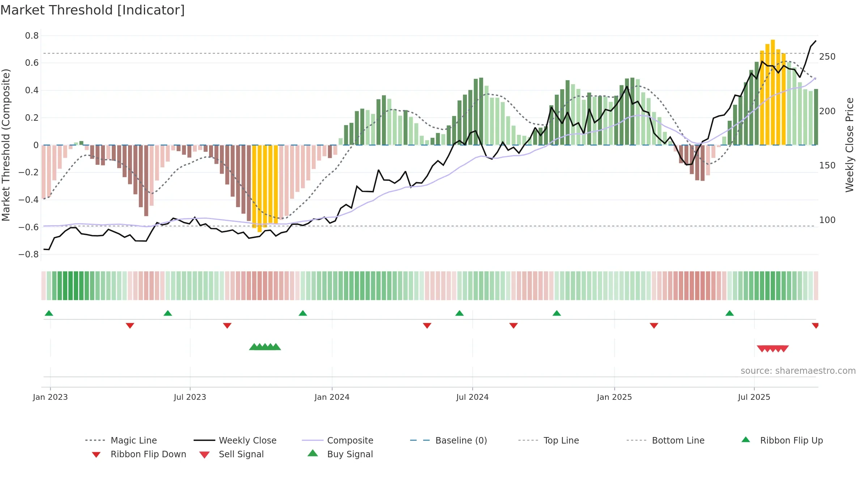The width and height of the screenshot is (868, 488).
Task: Click the flip-up triangle just before Jul 2024
Action: tap(459, 313)
